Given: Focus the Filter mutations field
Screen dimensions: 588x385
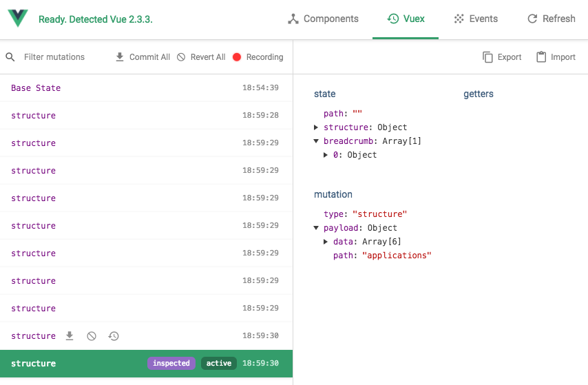Looking at the screenshot, I should coord(54,57).
